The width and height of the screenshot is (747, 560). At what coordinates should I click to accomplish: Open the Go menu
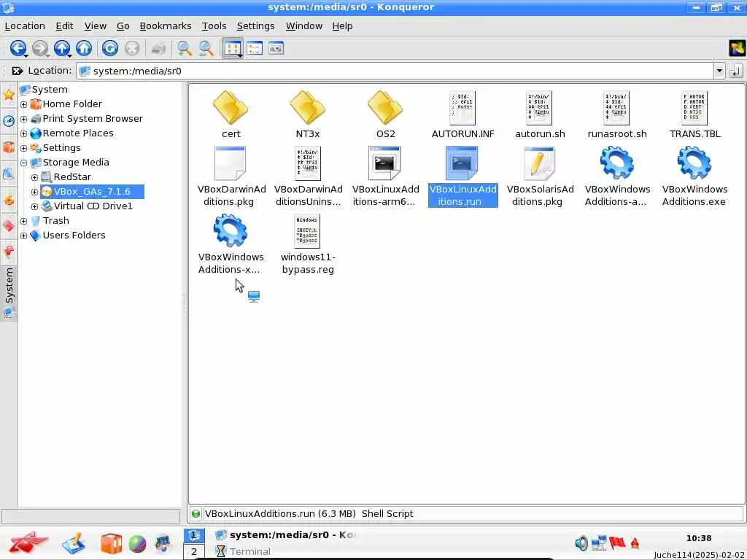[123, 26]
